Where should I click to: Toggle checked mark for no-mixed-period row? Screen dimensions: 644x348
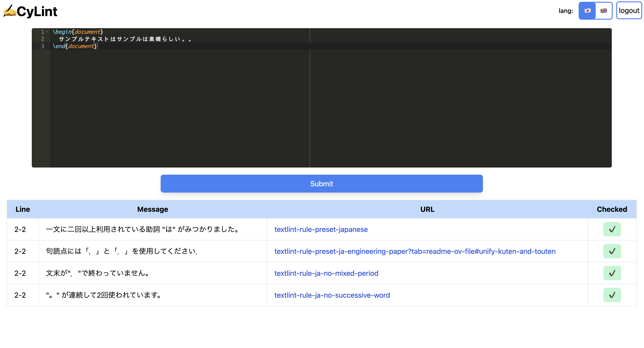pos(612,273)
